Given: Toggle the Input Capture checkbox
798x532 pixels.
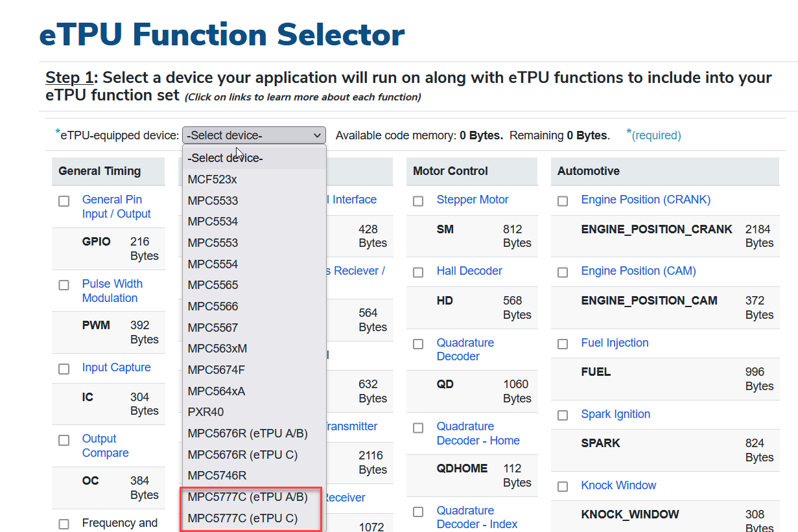Looking at the screenshot, I should point(64,369).
